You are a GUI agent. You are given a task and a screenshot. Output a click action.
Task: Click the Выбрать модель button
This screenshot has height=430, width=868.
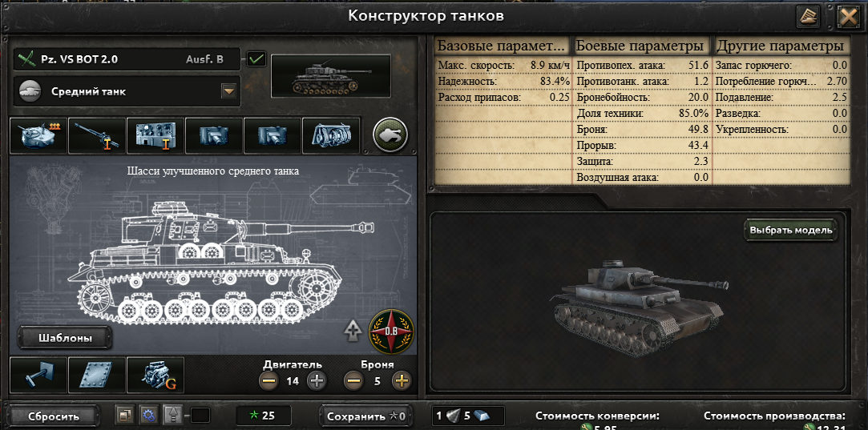coord(790,231)
